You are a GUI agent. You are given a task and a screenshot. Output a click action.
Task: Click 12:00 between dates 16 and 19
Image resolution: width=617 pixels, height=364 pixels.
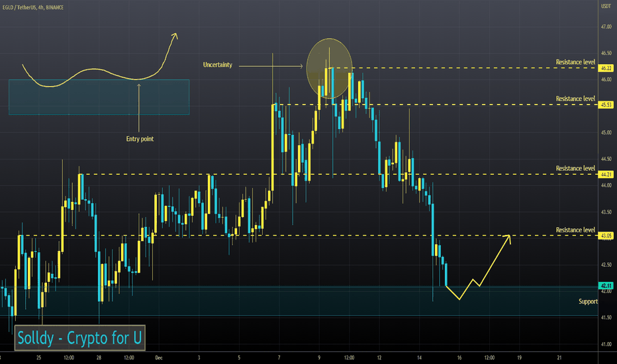tap(489, 357)
